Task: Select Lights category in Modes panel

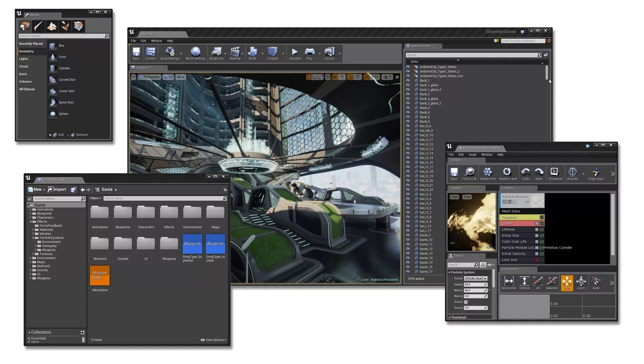Action: click(24, 59)
